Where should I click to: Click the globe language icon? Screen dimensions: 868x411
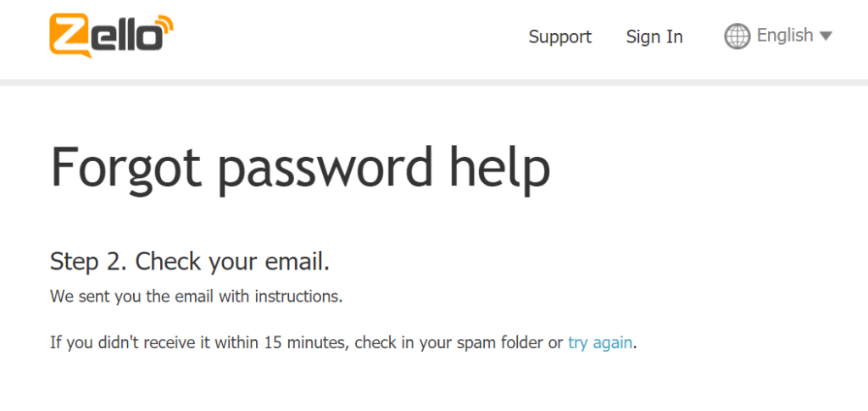[737, 36]
